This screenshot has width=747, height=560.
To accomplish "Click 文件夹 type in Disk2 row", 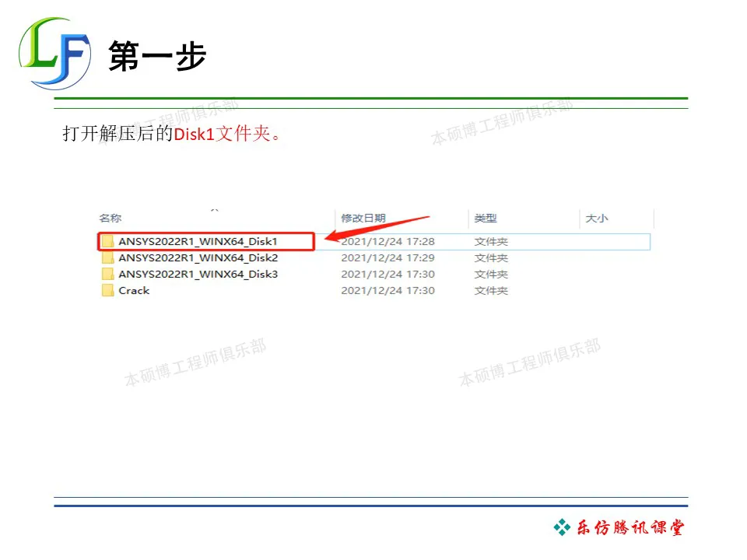I will (491, 257).
